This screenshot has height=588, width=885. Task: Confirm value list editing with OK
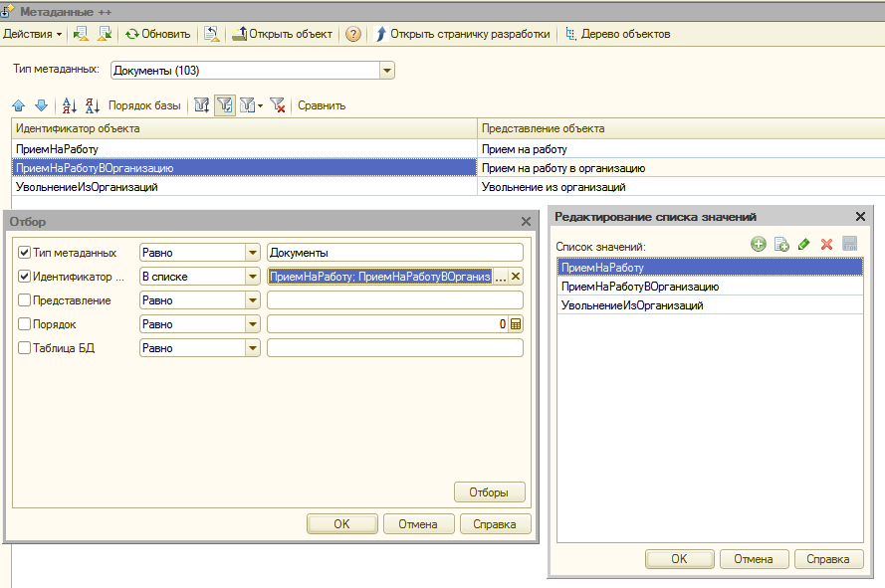tap(680, 559)
